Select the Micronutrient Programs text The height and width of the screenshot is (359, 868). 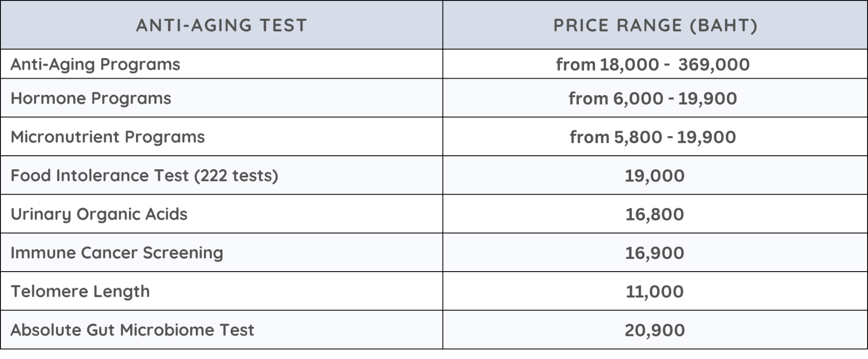pos(108,137)
